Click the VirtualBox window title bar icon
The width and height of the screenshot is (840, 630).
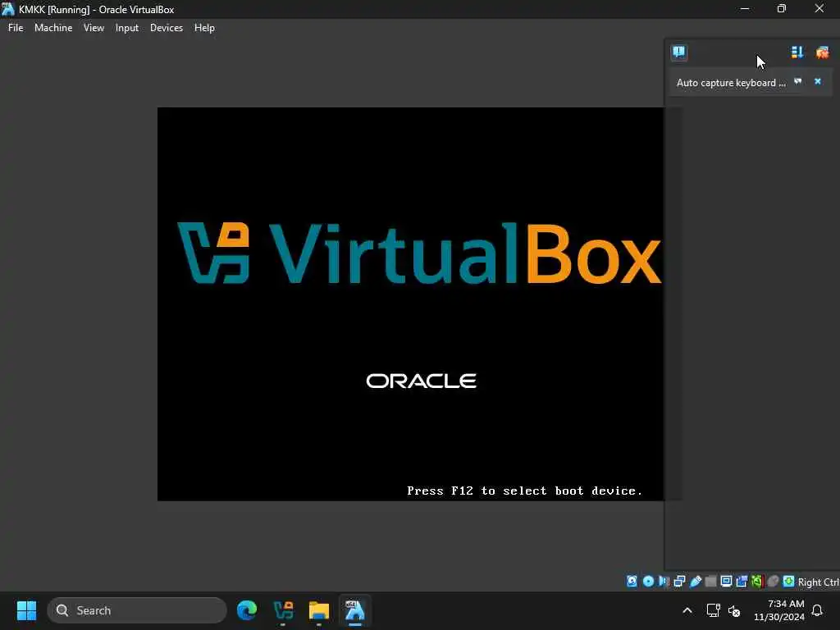coord(8,8)
